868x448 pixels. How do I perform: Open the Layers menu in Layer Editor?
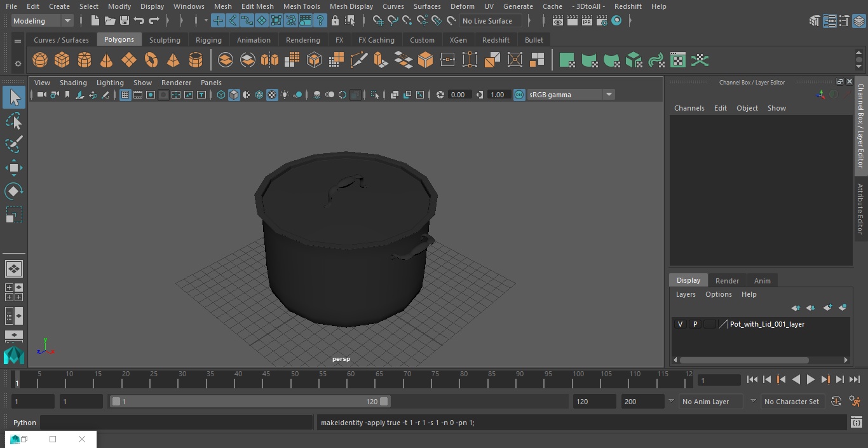tap(686, 294)
